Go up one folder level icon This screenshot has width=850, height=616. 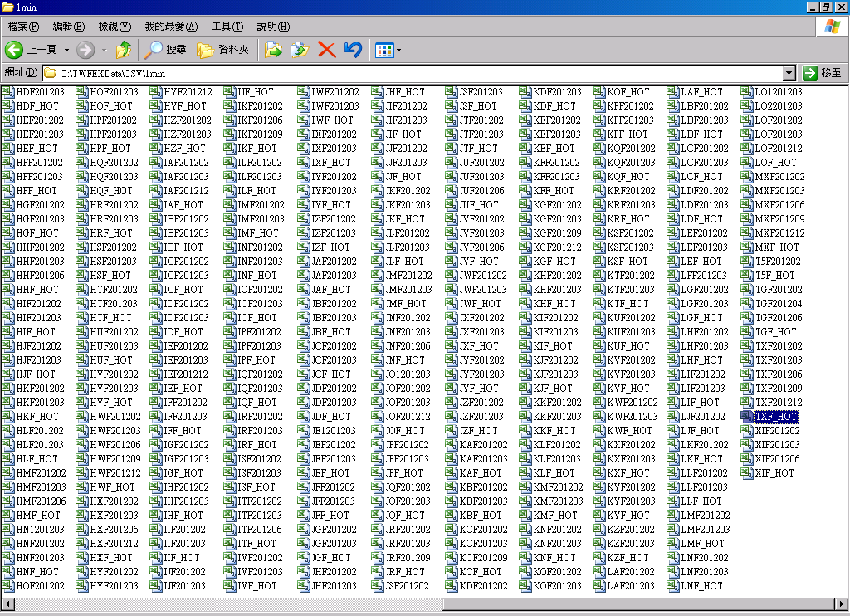coord(124,50)
